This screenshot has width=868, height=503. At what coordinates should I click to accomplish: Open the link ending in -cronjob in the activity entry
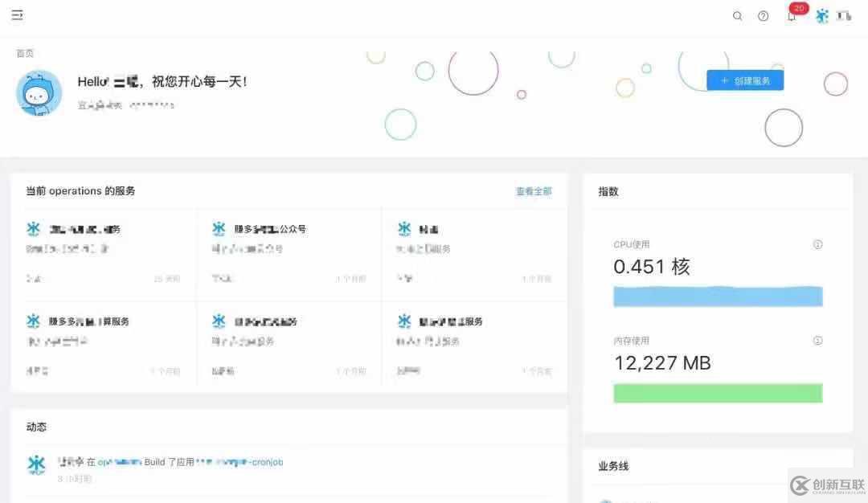click(240, 461)
